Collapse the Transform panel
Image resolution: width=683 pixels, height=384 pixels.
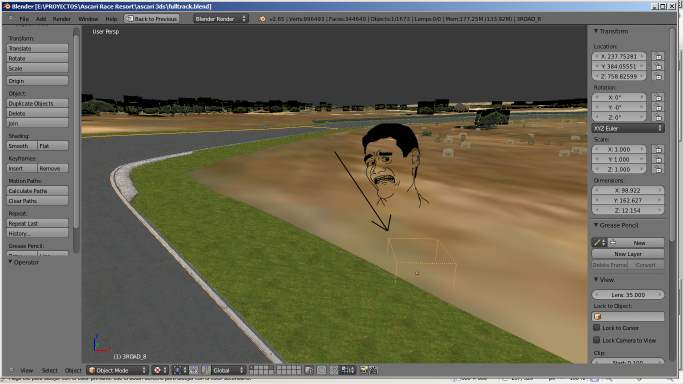pyautogui.click(x=595, y=31)
